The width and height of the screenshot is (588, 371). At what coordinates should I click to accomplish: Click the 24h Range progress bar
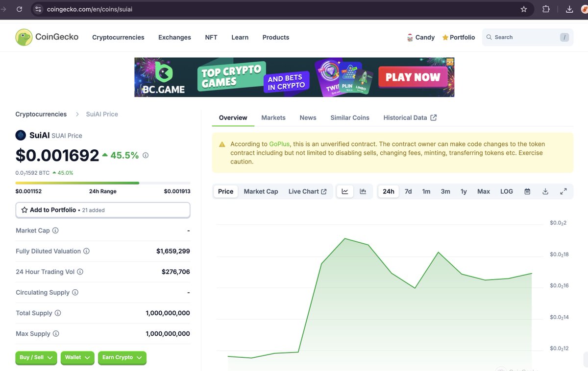[x=103, y=183]
